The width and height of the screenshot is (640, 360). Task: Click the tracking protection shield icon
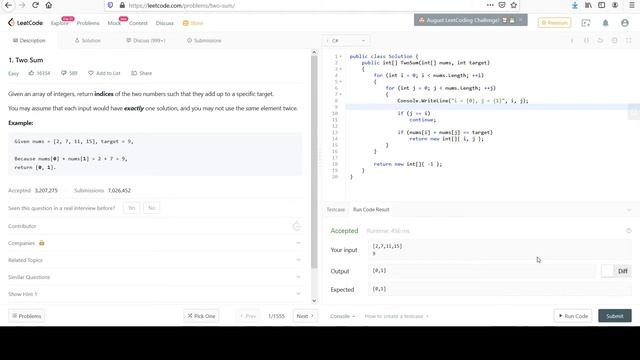110,5
